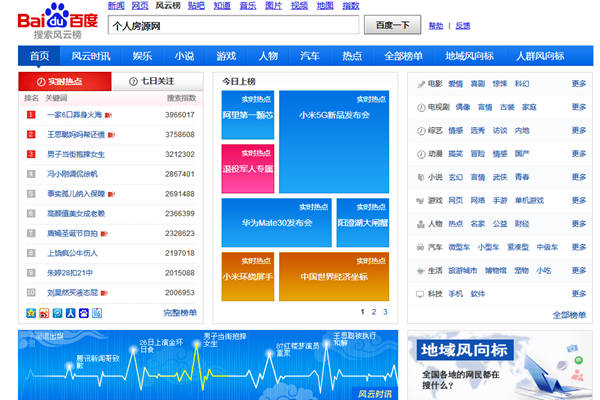
Task: Share via the Renren 人 icon
Action: (x=70, y=313)
